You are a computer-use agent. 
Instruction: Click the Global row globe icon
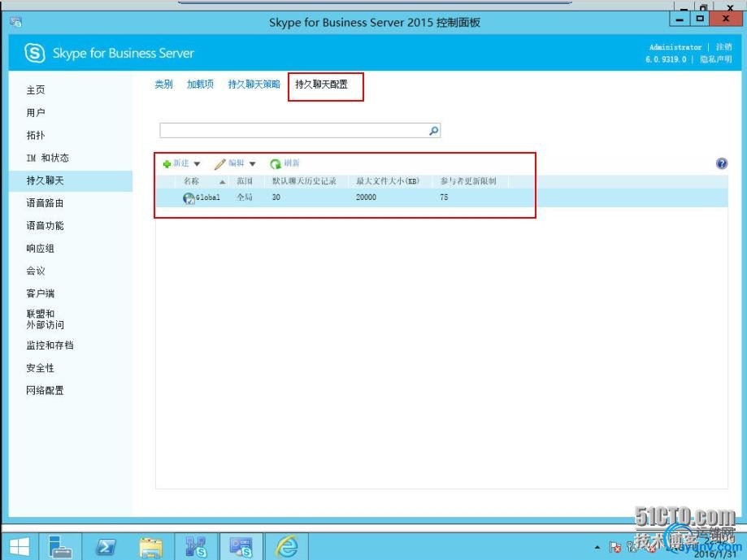click(x=189, y=198)
